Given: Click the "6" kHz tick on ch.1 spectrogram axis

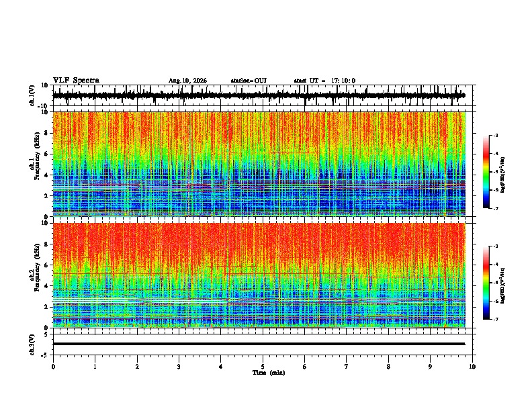Looking at the screenshot, I should click(x=46, y=154).
